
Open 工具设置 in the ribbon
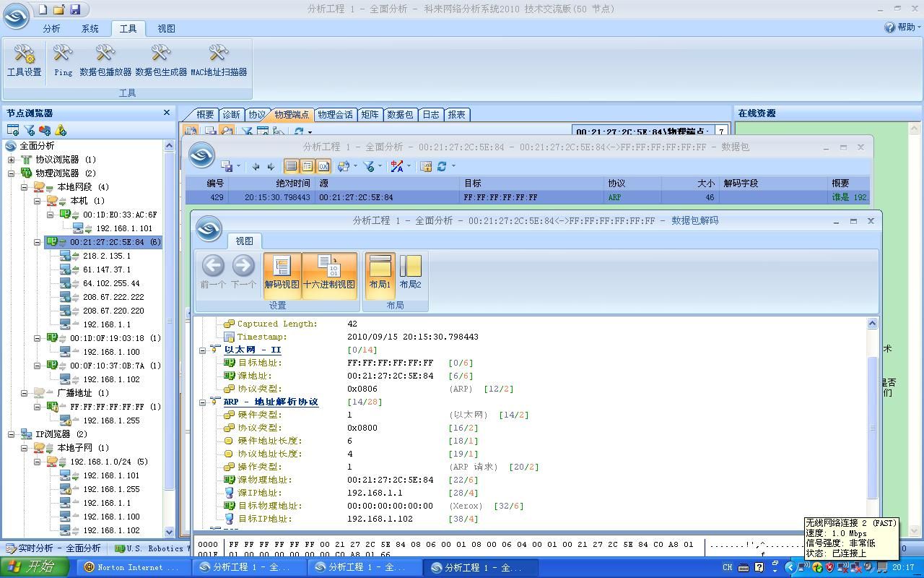click(x=24, y=59)
